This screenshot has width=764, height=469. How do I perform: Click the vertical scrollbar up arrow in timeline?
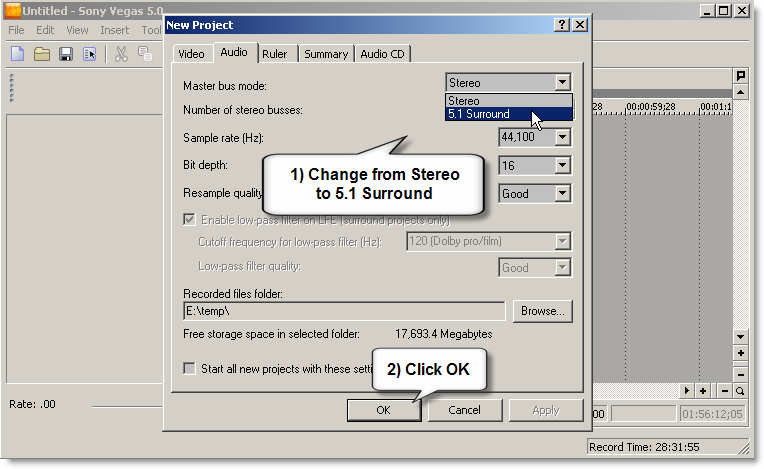(x=741, y=92)
